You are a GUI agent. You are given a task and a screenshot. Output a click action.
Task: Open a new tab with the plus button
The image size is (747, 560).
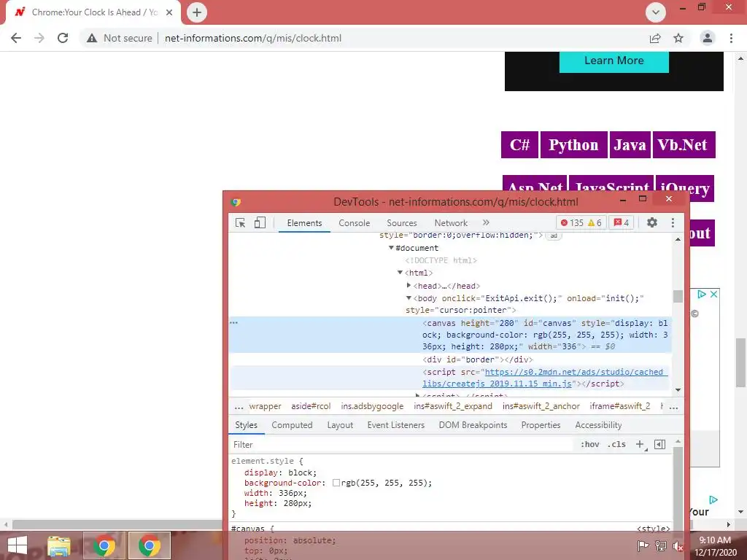pyautogui.click(x=197, y=12)
